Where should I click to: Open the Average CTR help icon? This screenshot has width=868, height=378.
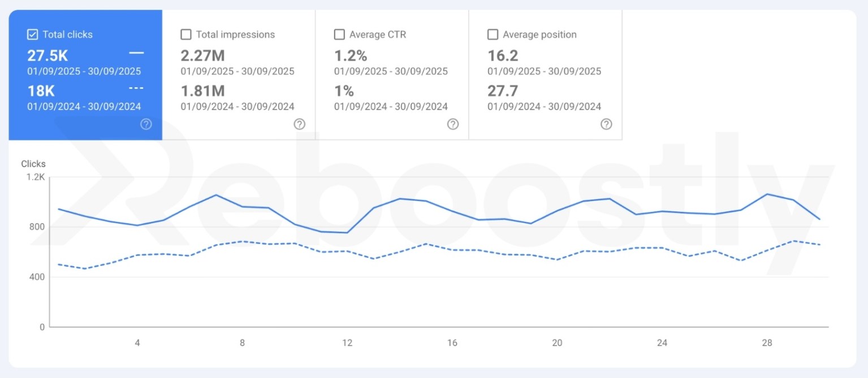tap(452, 124)
